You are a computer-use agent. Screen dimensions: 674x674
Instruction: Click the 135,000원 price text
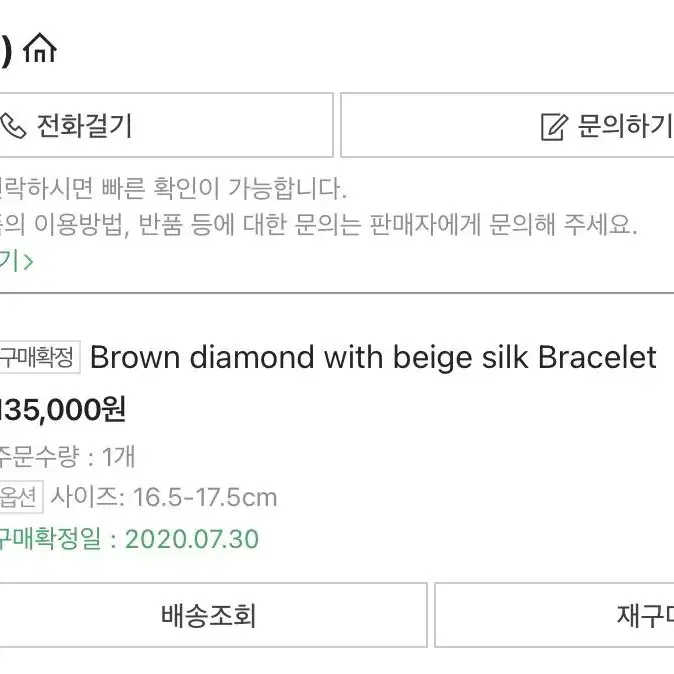[63, 410]
